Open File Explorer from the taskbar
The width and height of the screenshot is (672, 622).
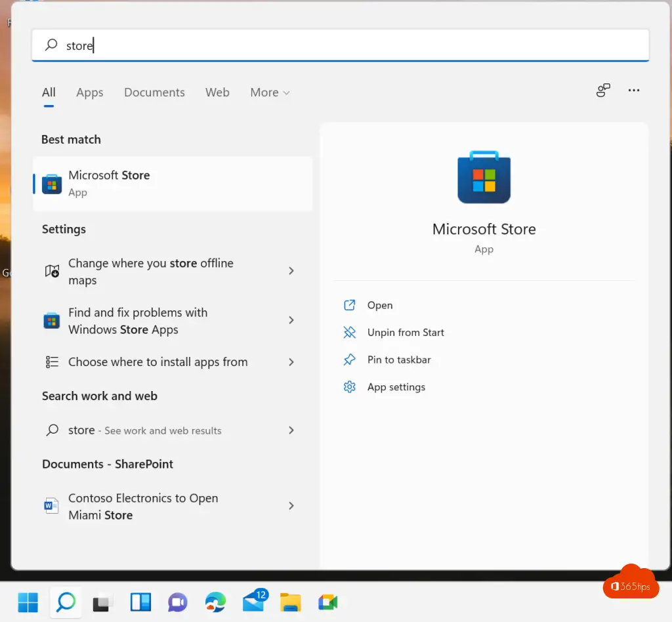pyautogui.click(x=290, y=603)
